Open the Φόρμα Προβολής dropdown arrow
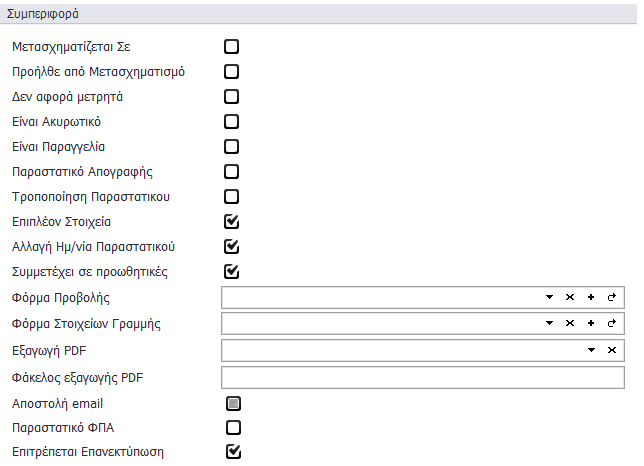Screen dimensions: 644x466 (549, 298)
